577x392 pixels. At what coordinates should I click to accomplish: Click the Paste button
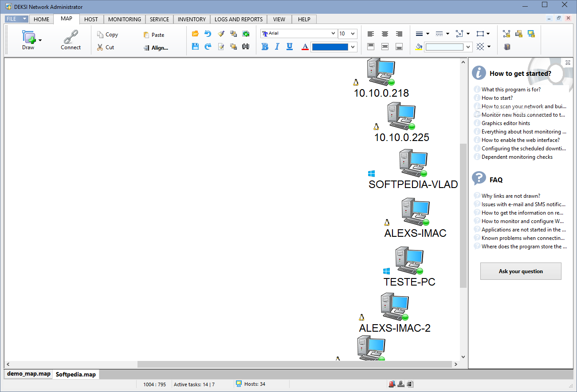pyautogui.click(x=153, y=35)
